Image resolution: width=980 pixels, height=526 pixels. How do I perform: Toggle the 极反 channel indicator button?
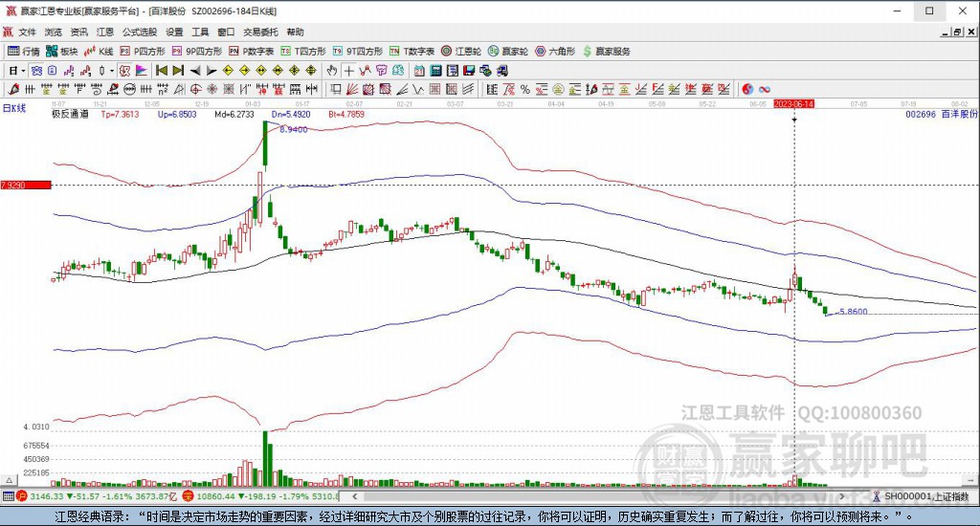pyautogui.click(x=124, y=71)
